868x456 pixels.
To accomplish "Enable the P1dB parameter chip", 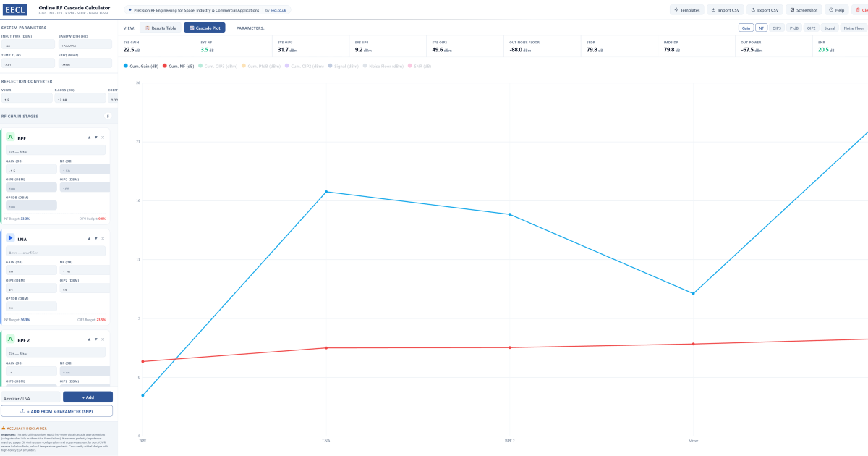I will point(794,28).
